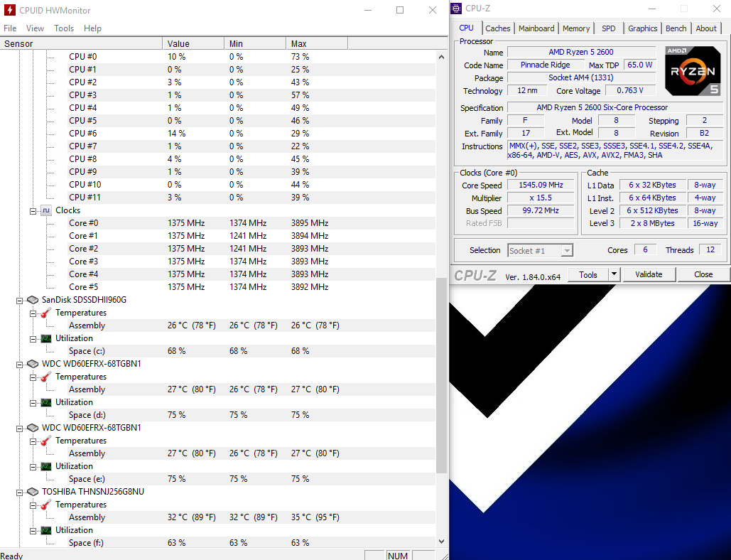Click the HWMonitor lightning app icon
The height and width of the screenshot is (560, 731).
click(9, 10)
